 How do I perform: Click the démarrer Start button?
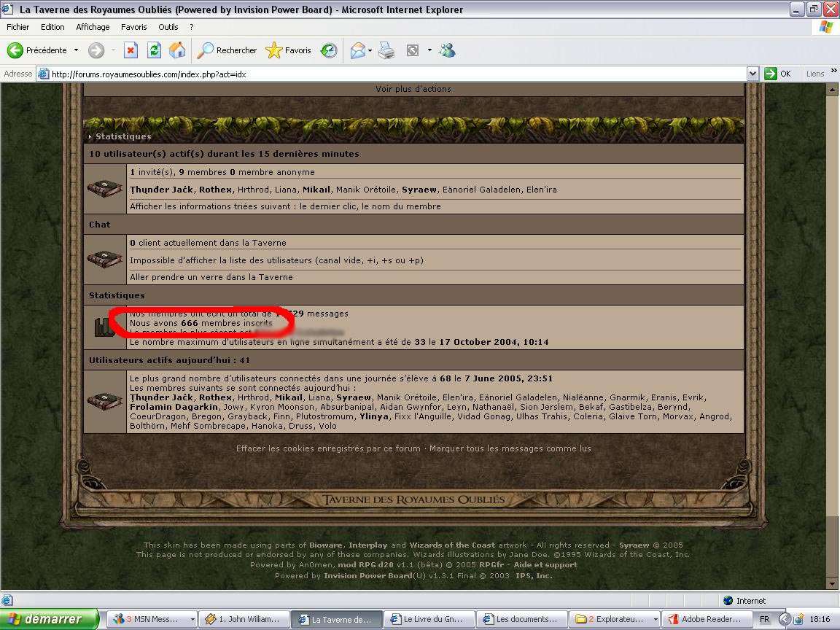(x=50, y=619)
